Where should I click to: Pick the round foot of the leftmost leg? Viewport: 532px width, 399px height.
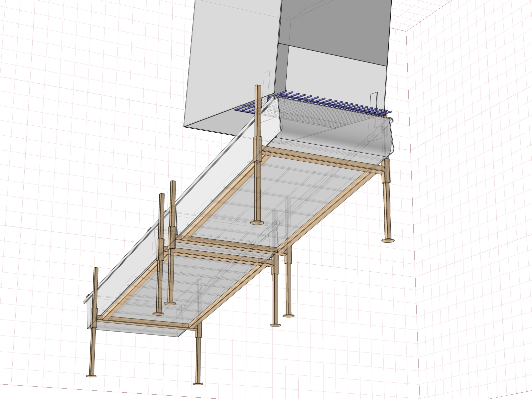(x=91, y=376)
